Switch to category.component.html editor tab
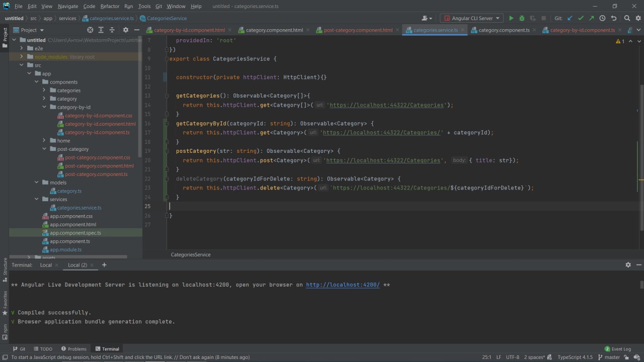 [274, 30]
